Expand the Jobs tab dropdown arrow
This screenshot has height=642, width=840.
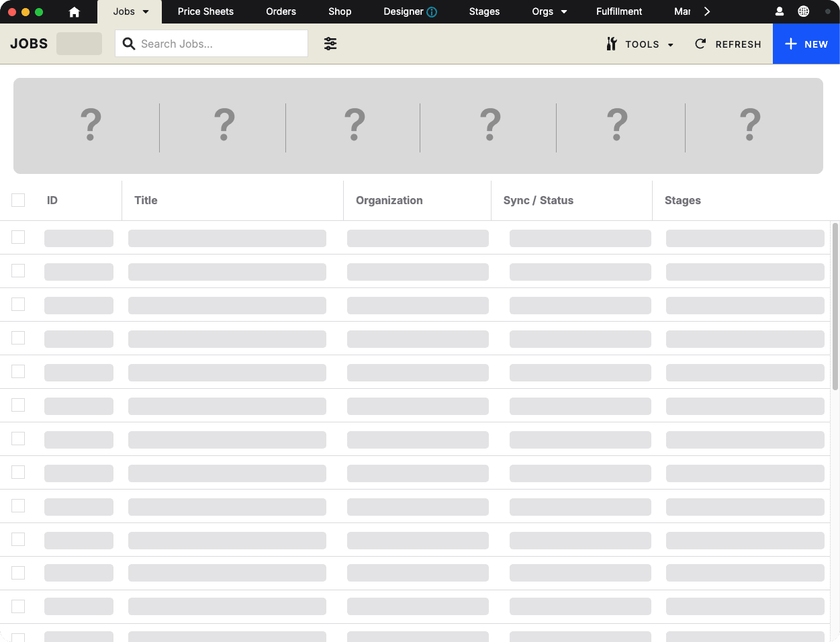coord(146,11)
